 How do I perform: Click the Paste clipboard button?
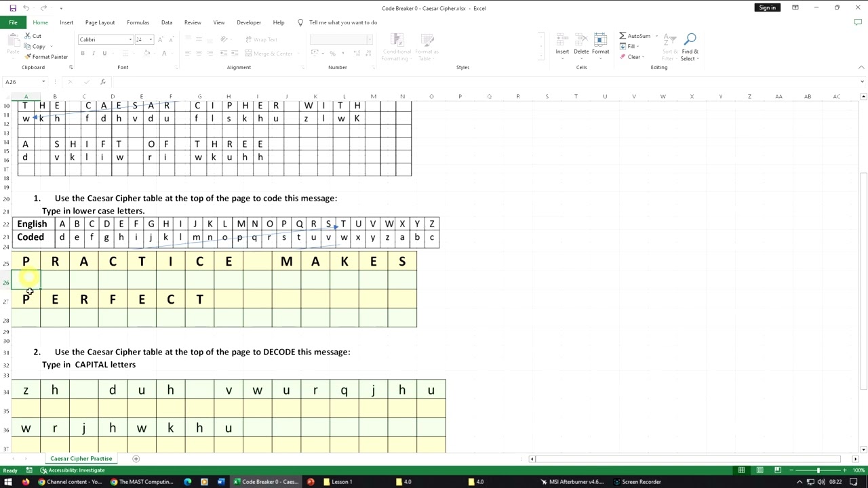pos(12,46)
